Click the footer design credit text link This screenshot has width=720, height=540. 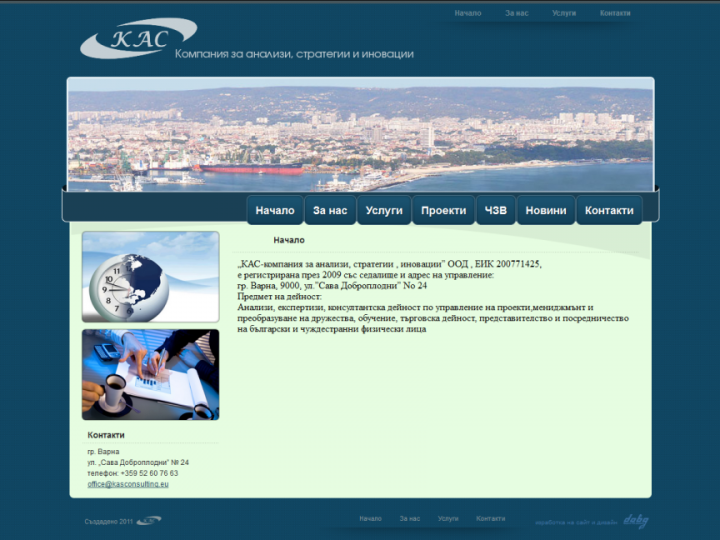576,522
